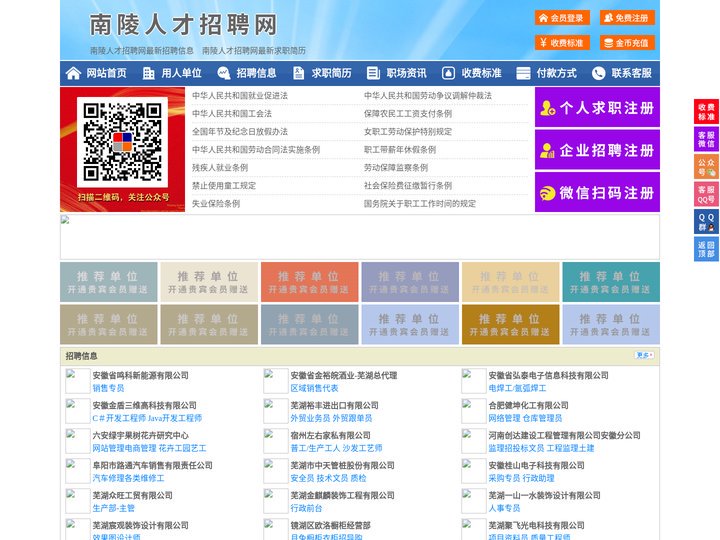720x540 pixels.
Task: Open 中华人民共和国就业促进法 link
Action: coord(240,96)
